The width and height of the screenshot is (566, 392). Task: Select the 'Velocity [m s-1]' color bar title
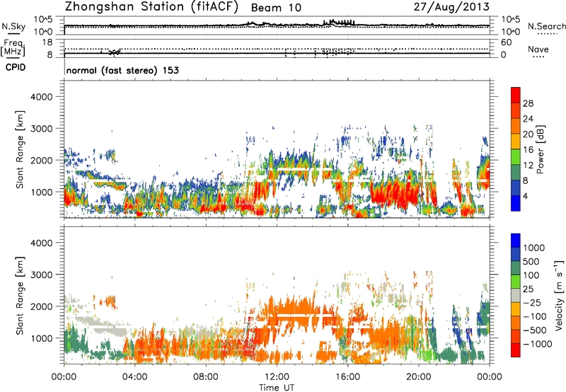tap(559, 295)
